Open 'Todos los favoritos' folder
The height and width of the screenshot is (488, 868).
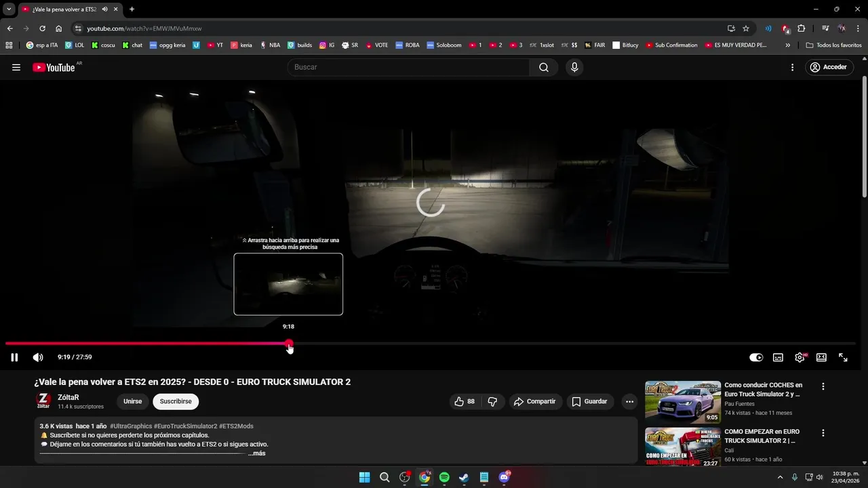(834, 45)
